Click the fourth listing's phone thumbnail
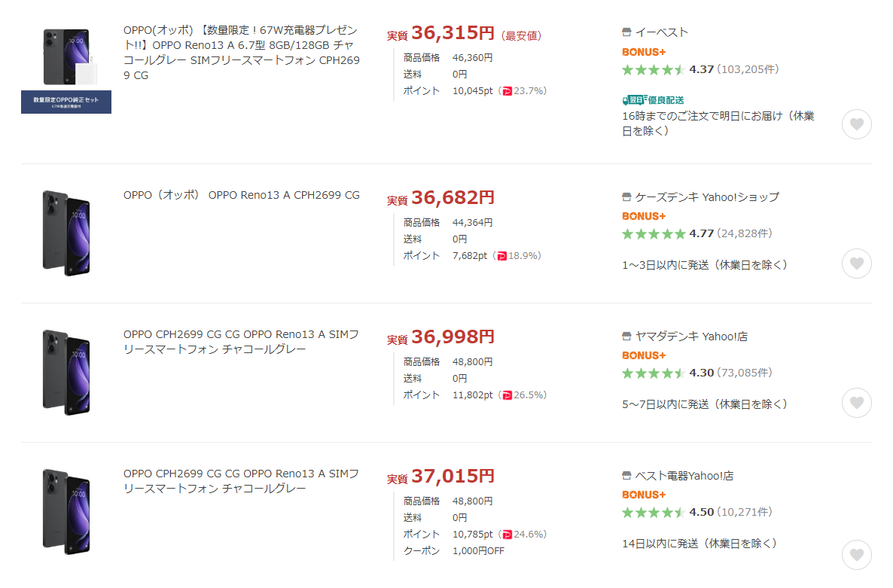The width and height of the screenshot is (893, 588). click(x=66, y=512)
